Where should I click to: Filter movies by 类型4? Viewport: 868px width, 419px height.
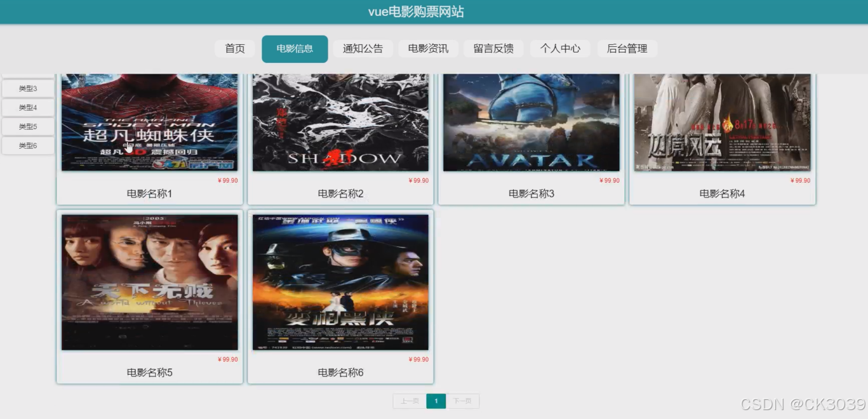point(28,108)
